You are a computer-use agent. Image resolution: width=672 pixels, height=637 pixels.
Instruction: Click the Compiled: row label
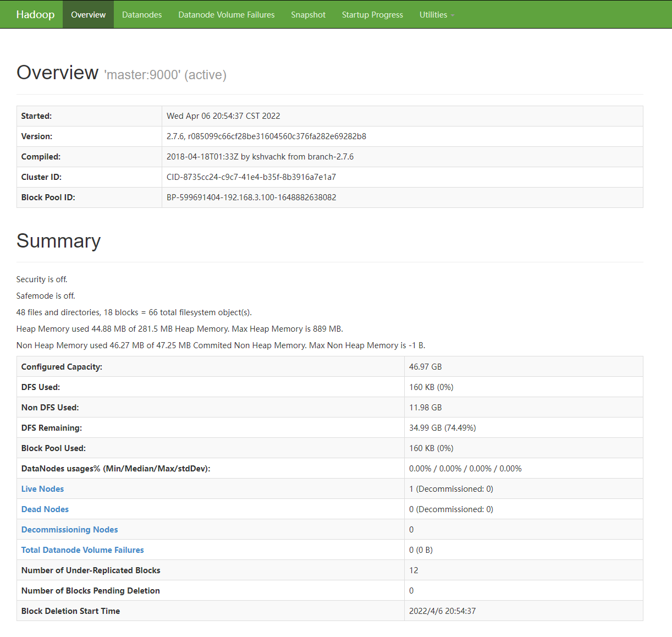41,157
